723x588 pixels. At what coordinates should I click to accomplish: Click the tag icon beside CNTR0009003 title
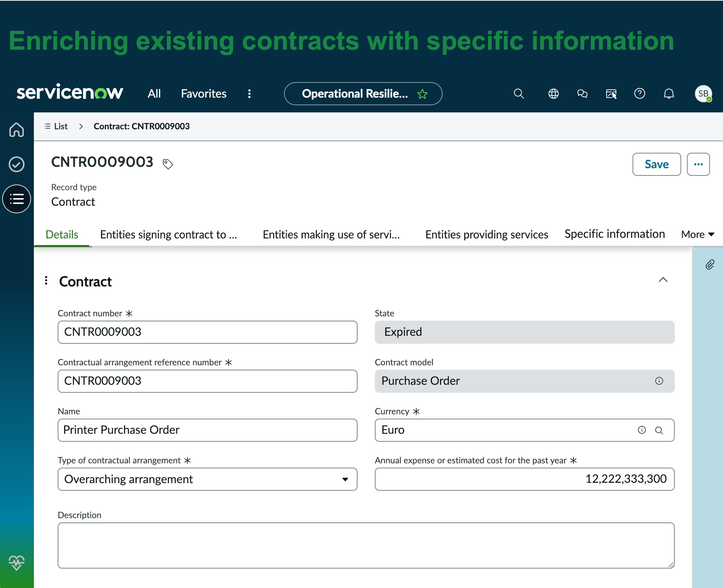(x=168, y=164)
